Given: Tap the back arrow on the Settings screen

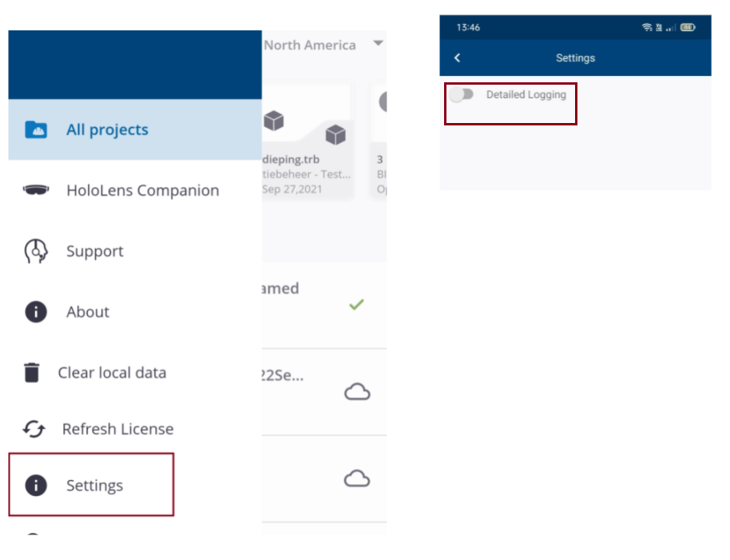Looking at the screenshot, I should point(457,58).
